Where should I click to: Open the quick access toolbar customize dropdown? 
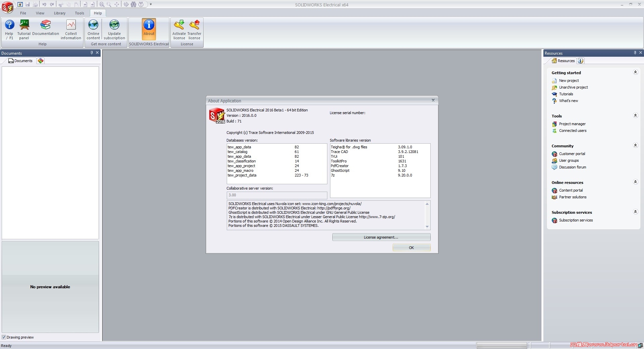point(151,4)
